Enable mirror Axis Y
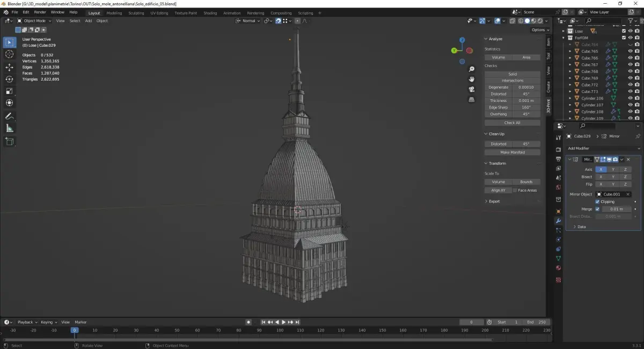The image size is (644, 349). click(x=613, y=169)
